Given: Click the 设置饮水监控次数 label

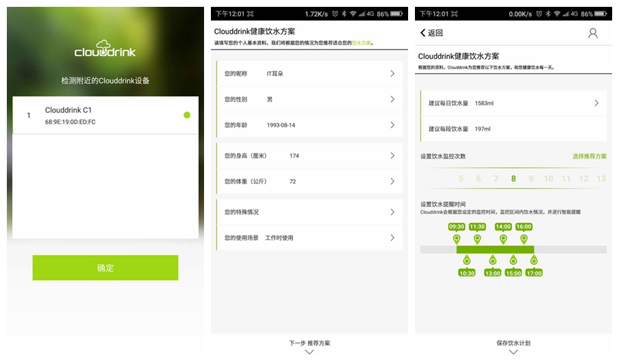Looking at the screenshot, I should [443, 156].
